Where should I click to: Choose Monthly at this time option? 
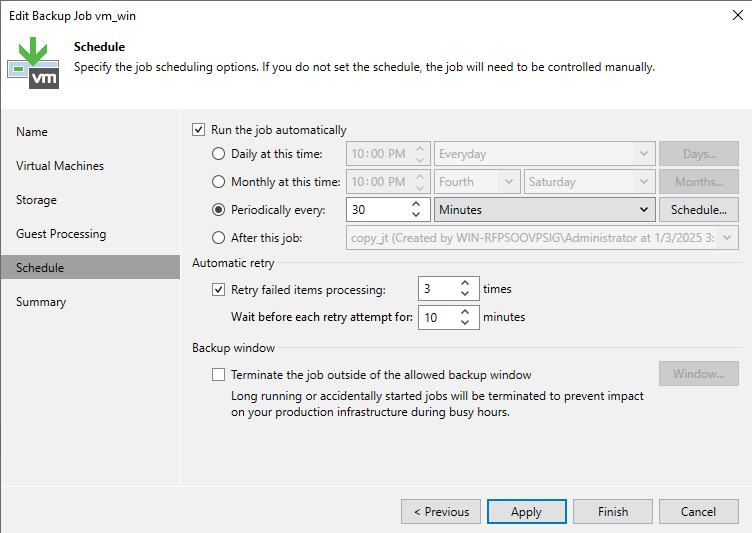click(x=219, y=182)
